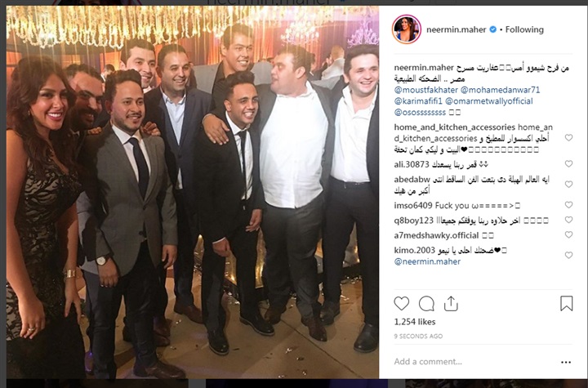Like the q8boy123 comment
588x388 pixels.
tap(568, 220)
